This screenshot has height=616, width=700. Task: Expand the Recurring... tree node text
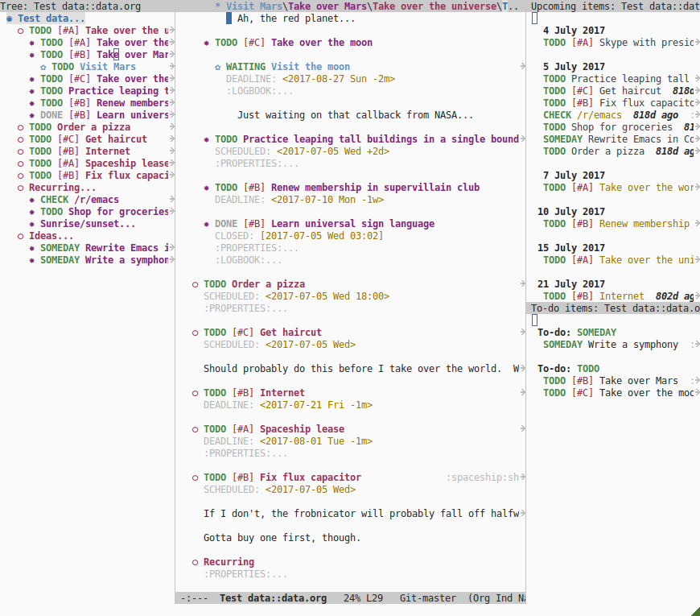pyautogui.click(x=63, y=187)
